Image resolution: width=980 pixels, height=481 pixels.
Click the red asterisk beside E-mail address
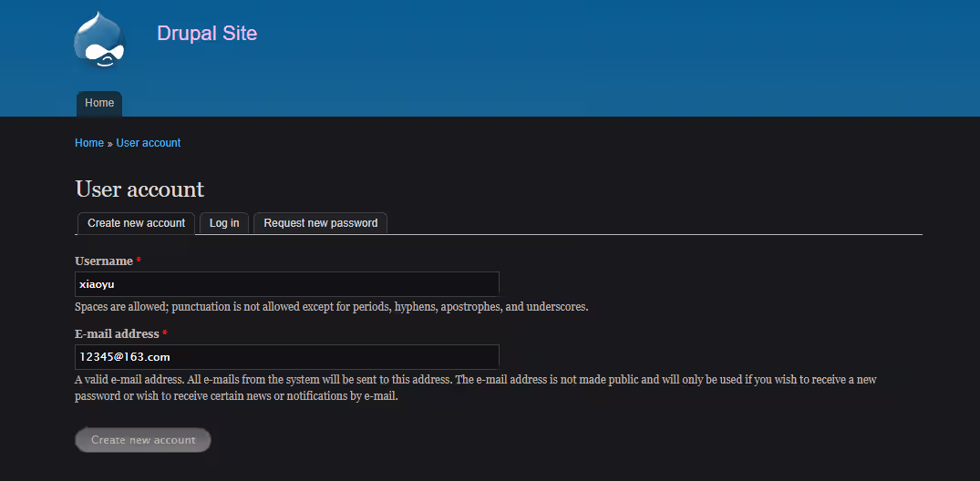165,334
